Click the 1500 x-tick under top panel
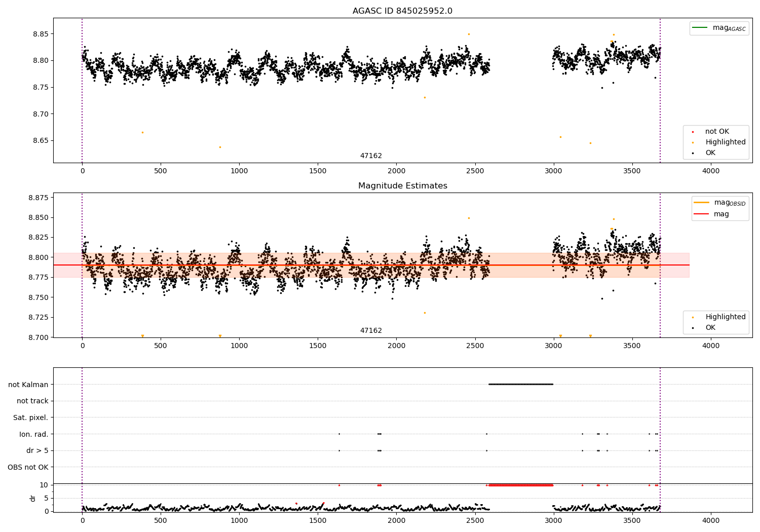This screenshot has height=532, width=760. 318,171
